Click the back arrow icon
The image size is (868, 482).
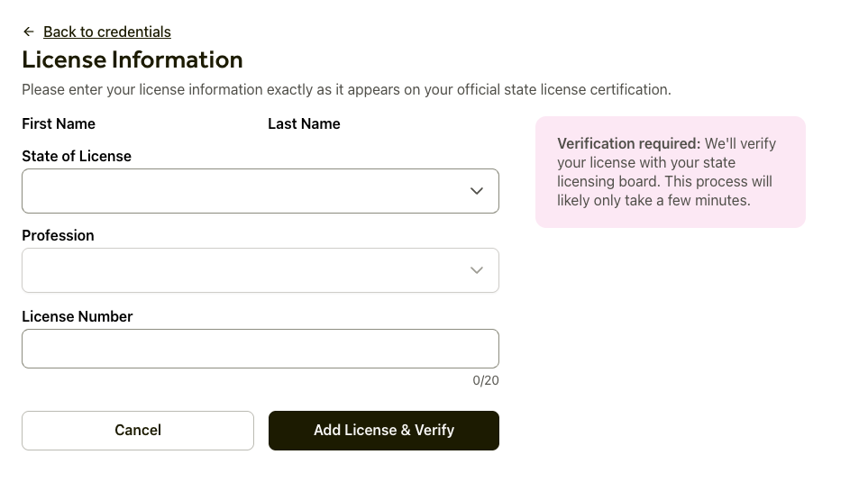click(29, 32)
